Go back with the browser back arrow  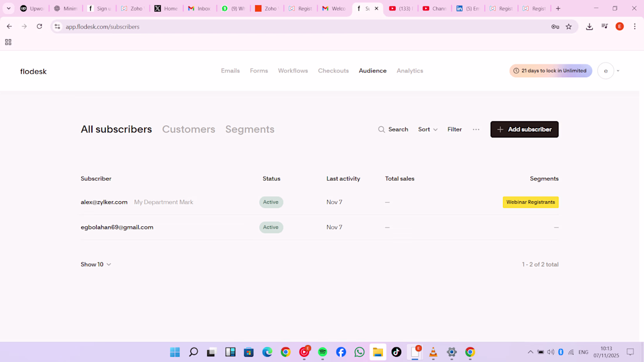click(9, 26)
